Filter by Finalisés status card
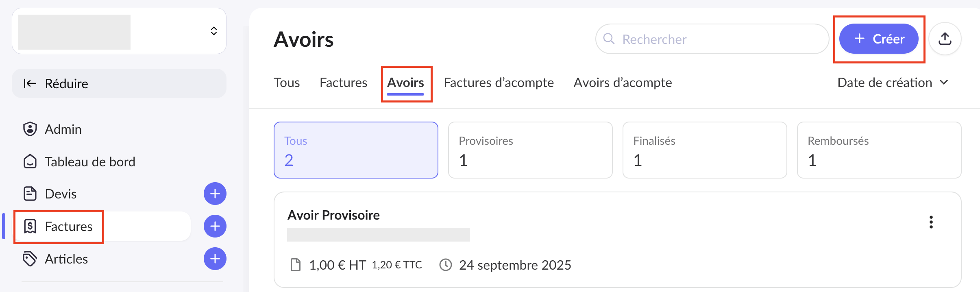The image size is (980, 292). click(x=704, y=150)
